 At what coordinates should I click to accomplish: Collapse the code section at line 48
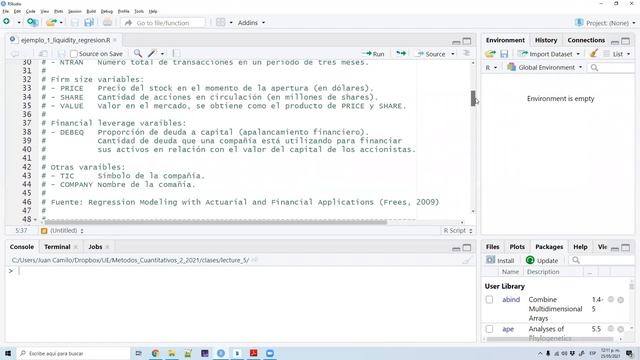[35, 219]
